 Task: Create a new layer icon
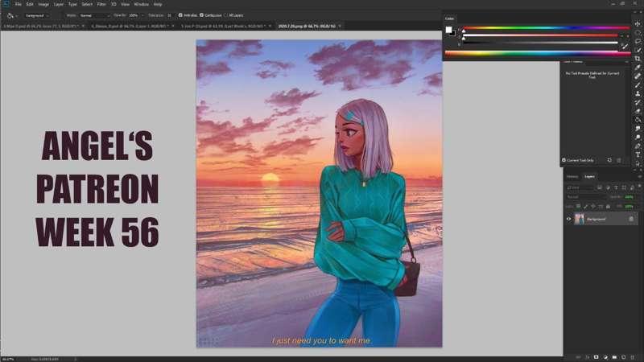tap(623, 357)
